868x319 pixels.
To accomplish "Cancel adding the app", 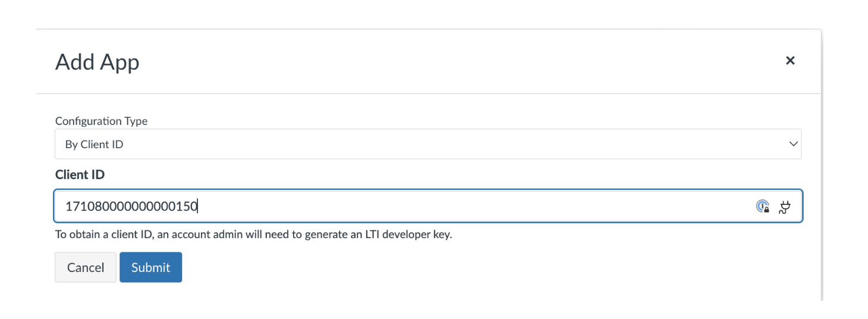I will (86, 267).
